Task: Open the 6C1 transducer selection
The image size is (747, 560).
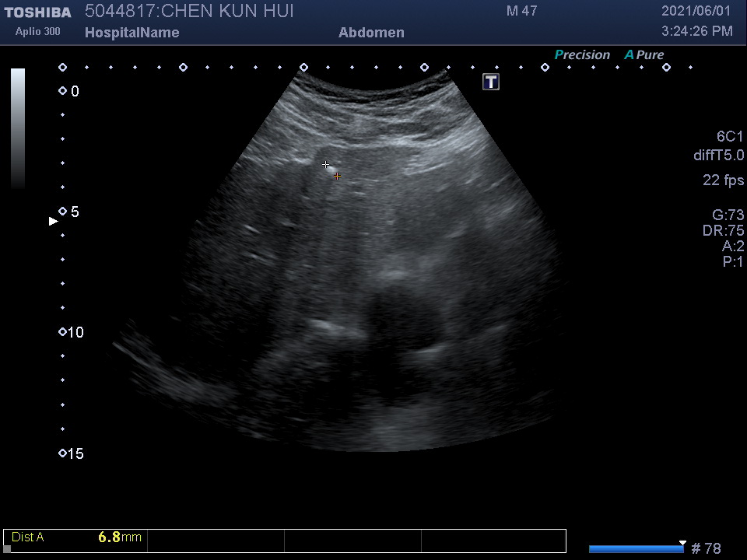Action: [x=730, y=137]
